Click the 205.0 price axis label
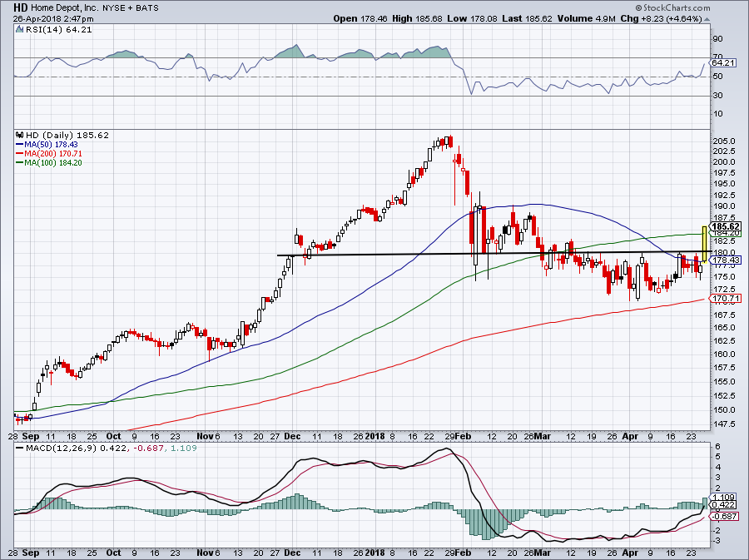The image size is (749, 560). (x=725, y=141)
